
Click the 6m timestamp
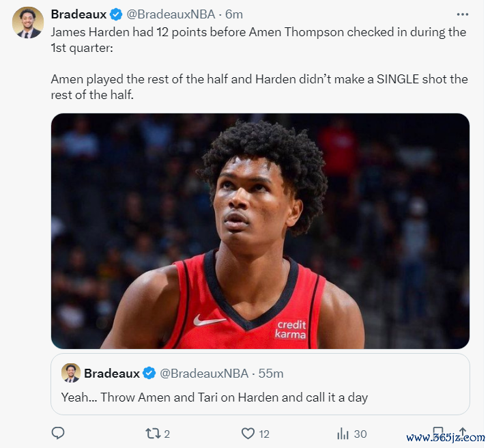(234, 14)
